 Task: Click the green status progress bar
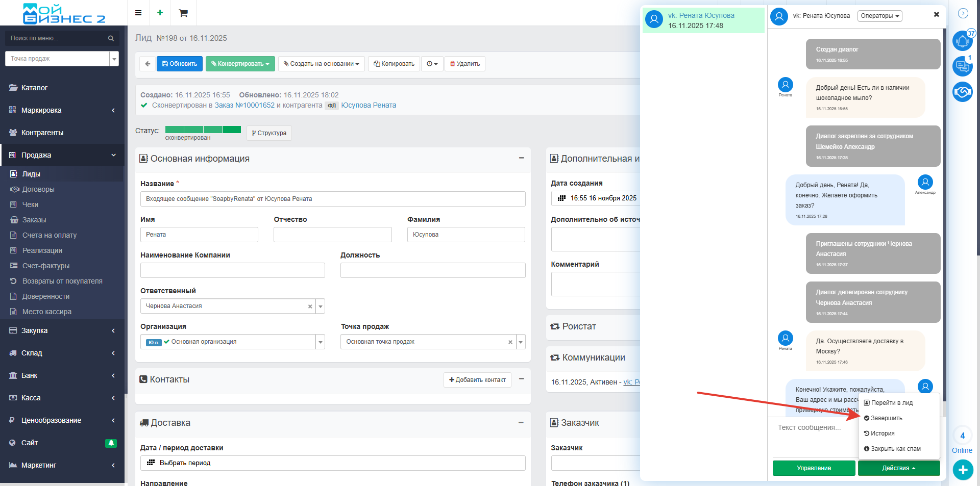[x=203, y=130]
